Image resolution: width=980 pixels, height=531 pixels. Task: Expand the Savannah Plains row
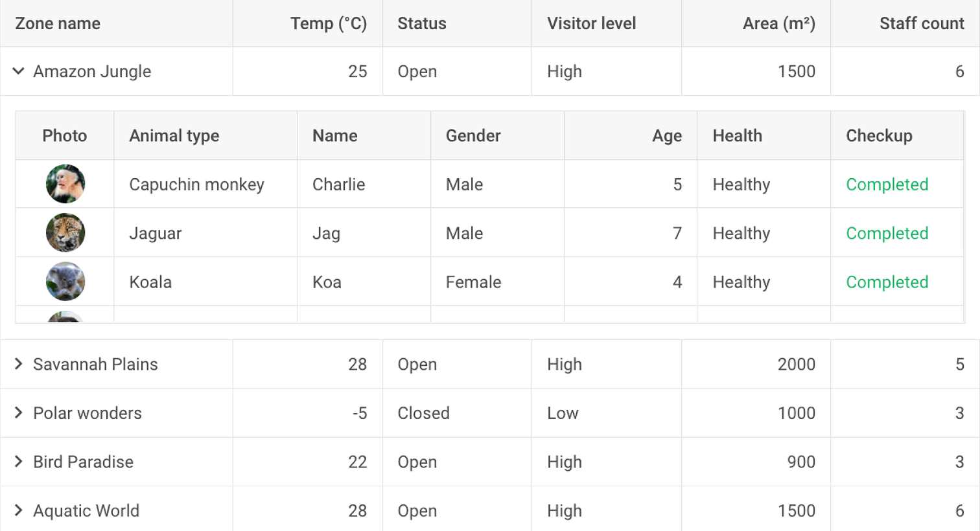pyautogui.click(x=19, y=364)
